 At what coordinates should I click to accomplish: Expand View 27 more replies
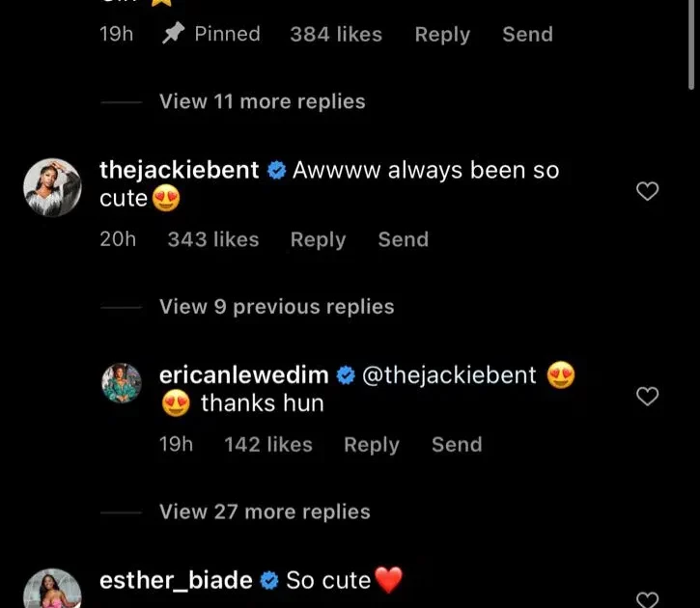coord(266,511)
